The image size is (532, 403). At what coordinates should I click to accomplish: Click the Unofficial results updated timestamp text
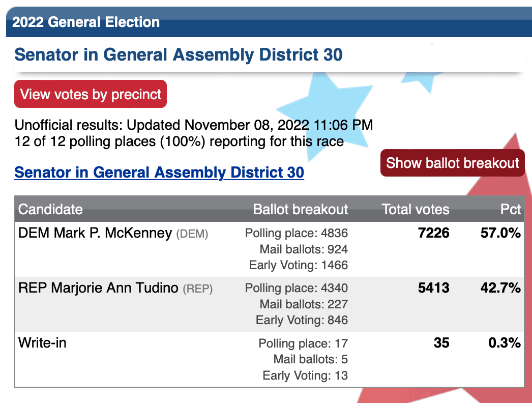pyautogui.click(x=194, y=125)
